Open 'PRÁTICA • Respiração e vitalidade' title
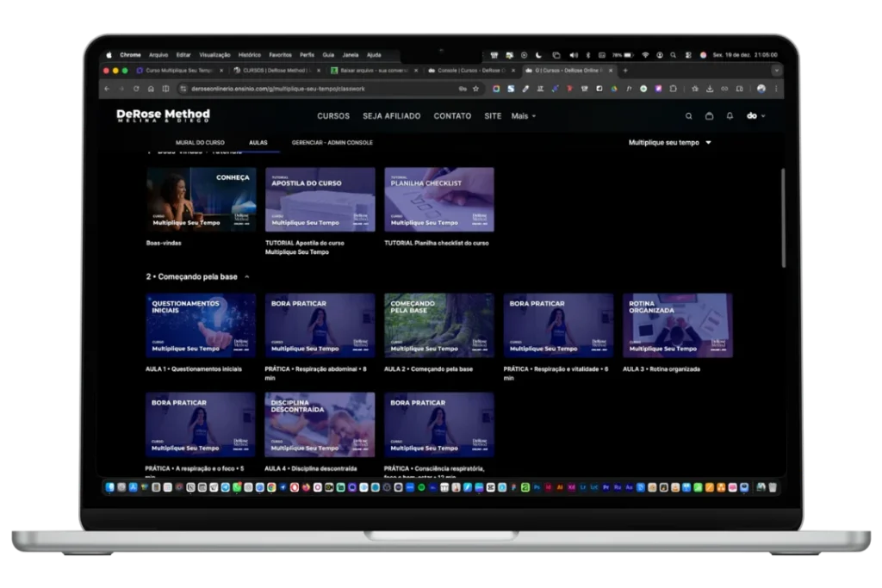The image size is (882, 588). pos(556,374)
